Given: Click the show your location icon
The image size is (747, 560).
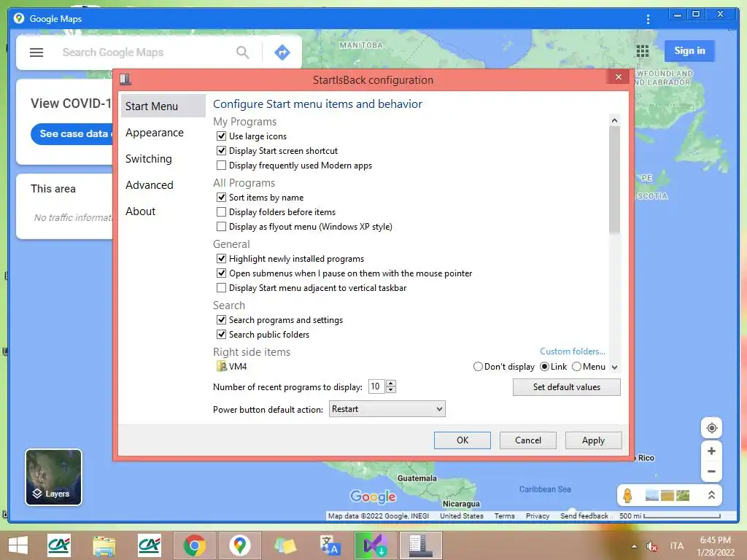Looking at the screenshot, I should (711, 428).
